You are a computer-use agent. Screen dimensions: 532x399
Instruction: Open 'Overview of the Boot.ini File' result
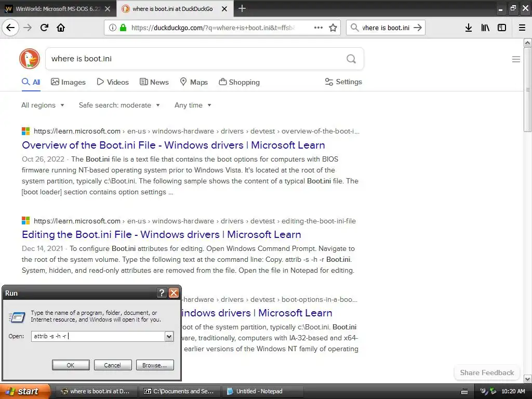(x=174, y=145)
